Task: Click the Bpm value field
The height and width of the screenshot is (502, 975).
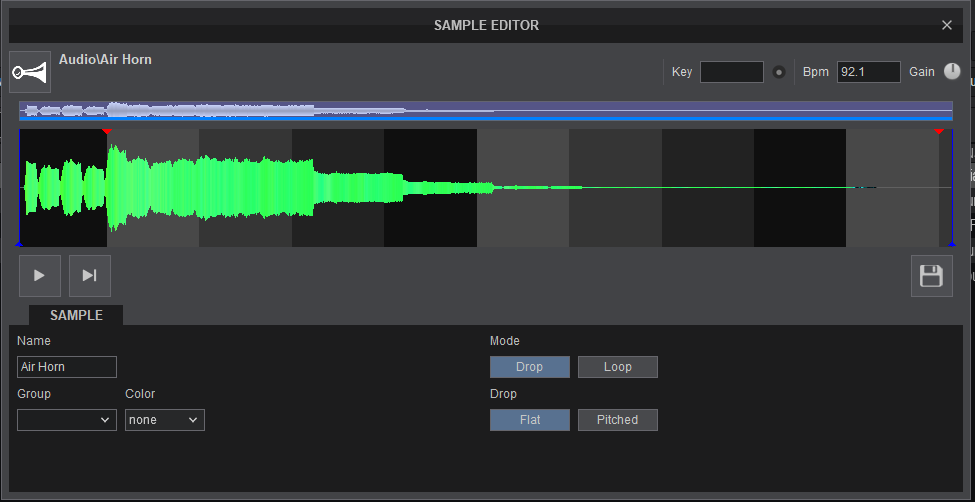Action: point(868,72)
